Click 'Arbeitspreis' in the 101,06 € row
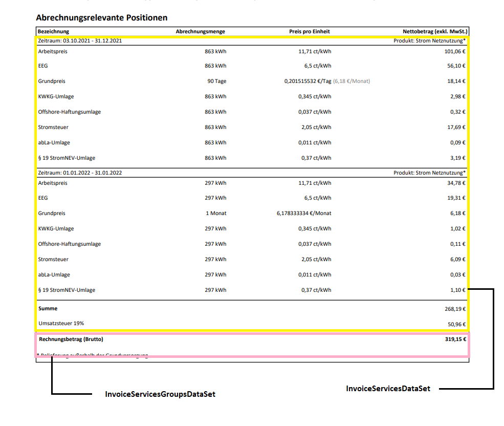The image size is (504, 426). pos(53,52)
